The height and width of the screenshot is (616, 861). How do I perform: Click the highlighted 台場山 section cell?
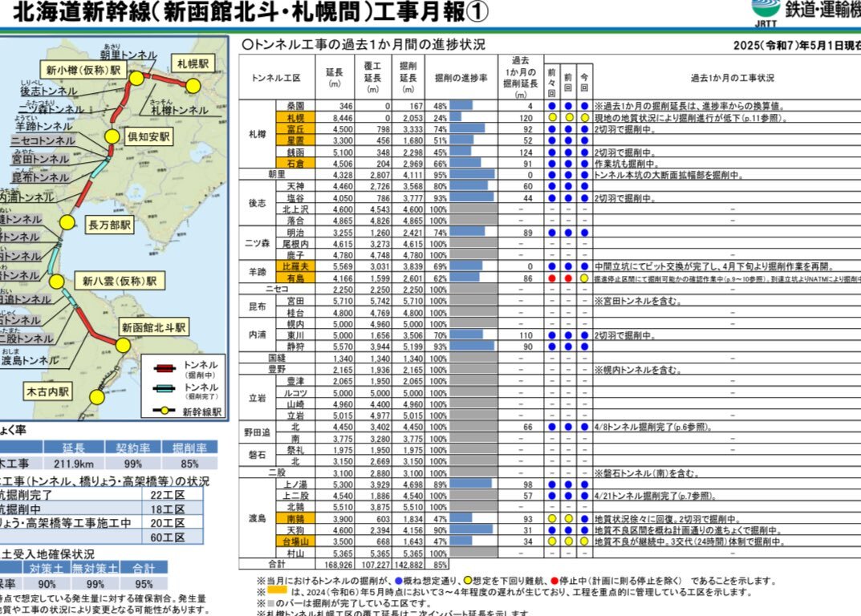click(x=295, y=542)
